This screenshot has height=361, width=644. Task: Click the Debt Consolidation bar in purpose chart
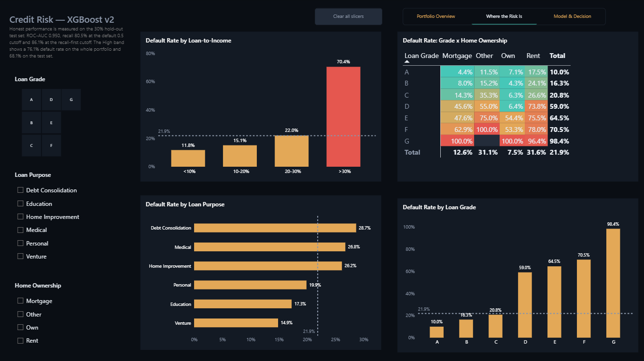pyautogui.click(x=275, y=228)
